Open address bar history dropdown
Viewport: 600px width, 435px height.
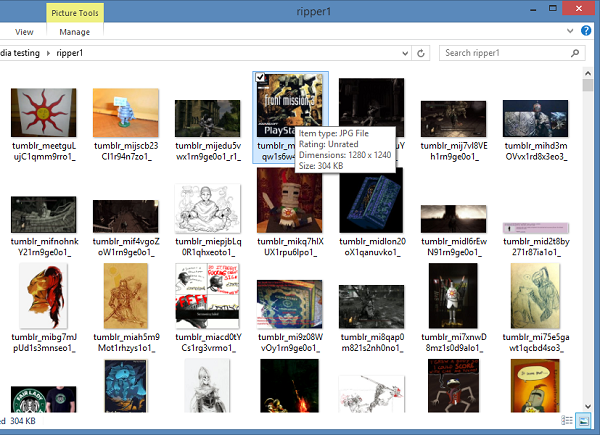click(405, 53)
